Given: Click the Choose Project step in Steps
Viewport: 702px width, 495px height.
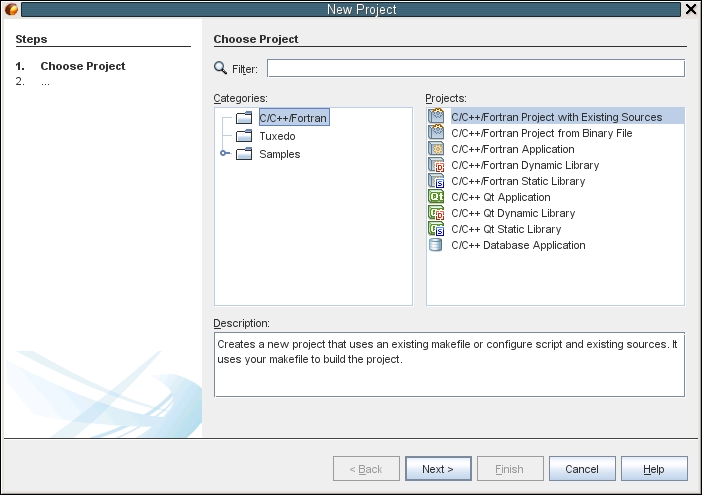Looking at the screenshot, I should [x=83, y=66].
